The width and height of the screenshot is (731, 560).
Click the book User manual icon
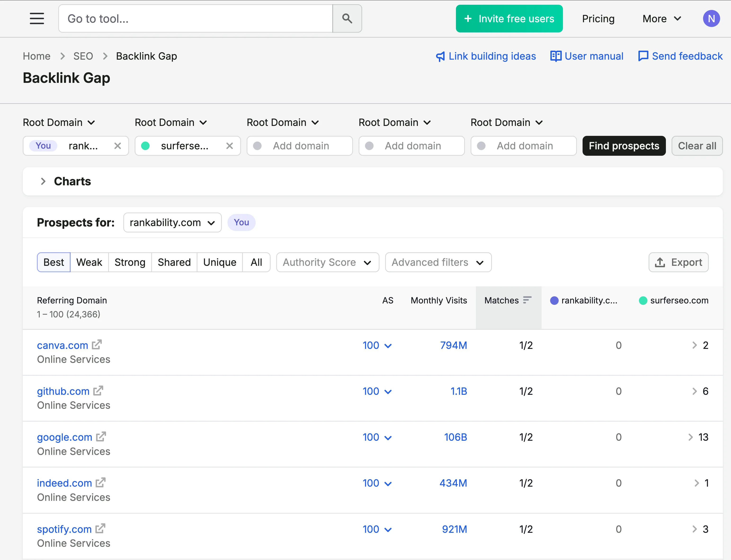point(556,56)
